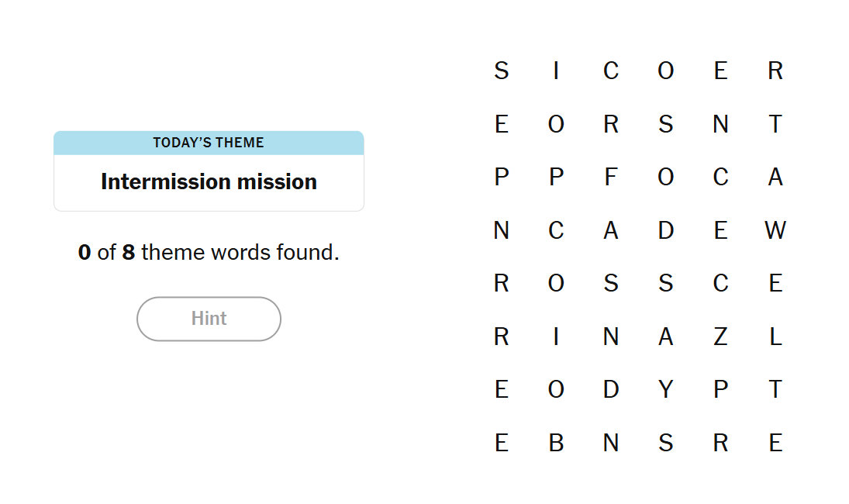This screenshot has height=504, width=849.
Task: Select the letter Z in the grid
Action: (x=720, y=337)
